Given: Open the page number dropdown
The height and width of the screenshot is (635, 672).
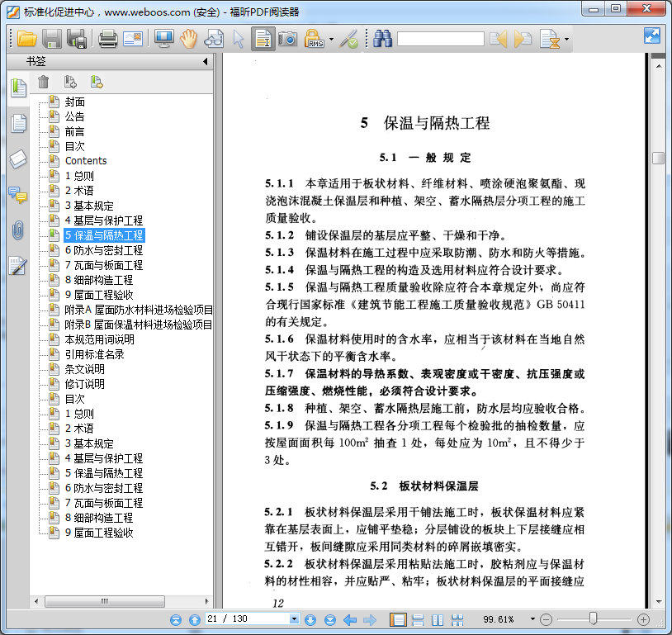Looking at the screenshot, I should (x=294, y=618).
